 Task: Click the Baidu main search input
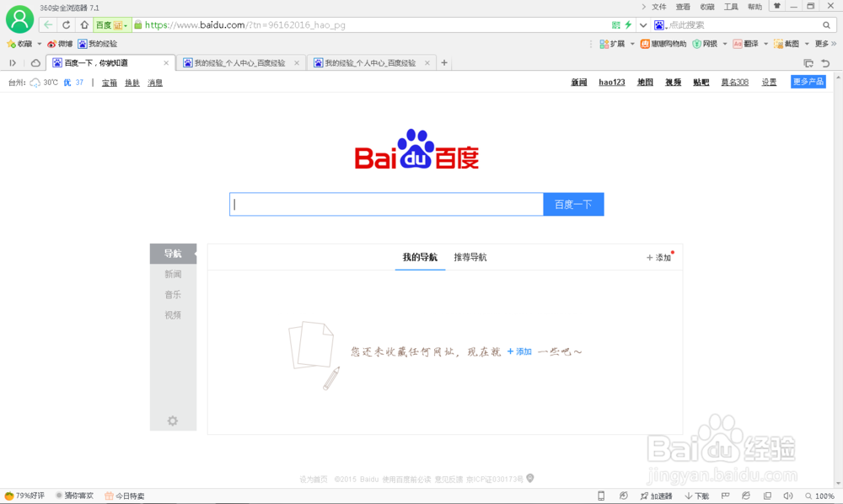pyautogui.click(x=387, y=204)
